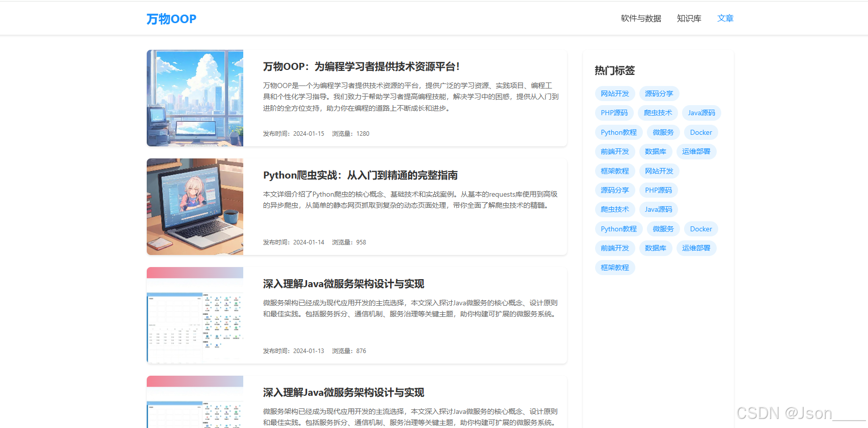Open the Python爬虫实战 article title

pyautogui.click(x=360, y=175)
